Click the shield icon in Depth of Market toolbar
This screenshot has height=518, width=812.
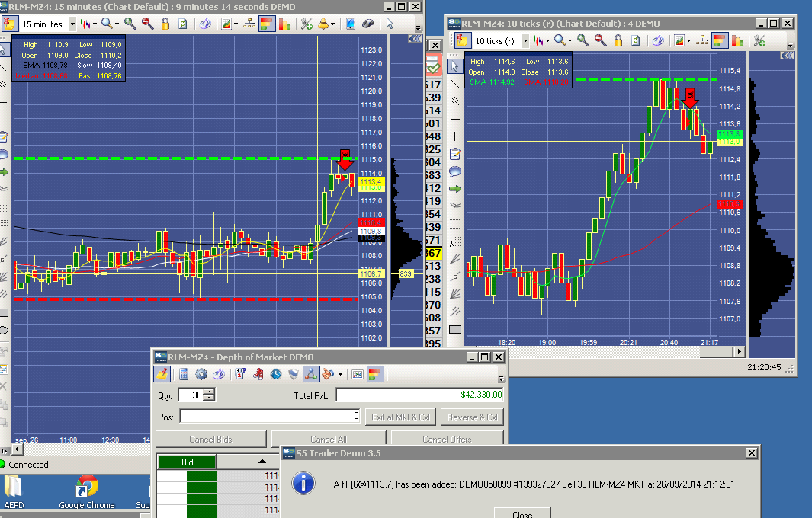pyautogui.click(x=293, y=373)
